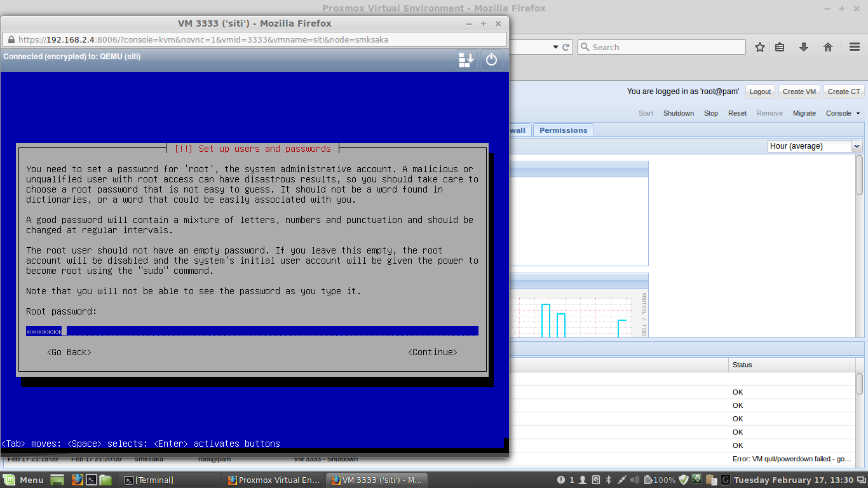Viewport: 868px width, 488px height.
Task: Click the Logout button
Action: (x=760, y=91)
